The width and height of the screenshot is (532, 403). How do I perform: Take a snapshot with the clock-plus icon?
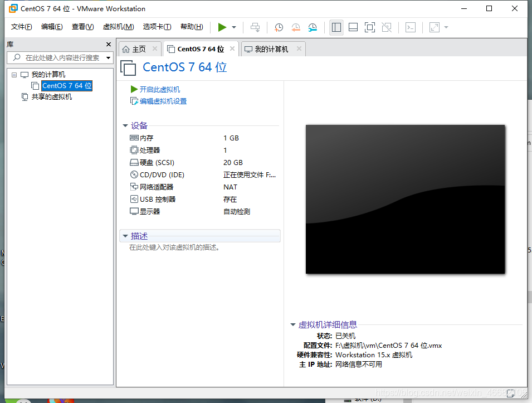279,27
